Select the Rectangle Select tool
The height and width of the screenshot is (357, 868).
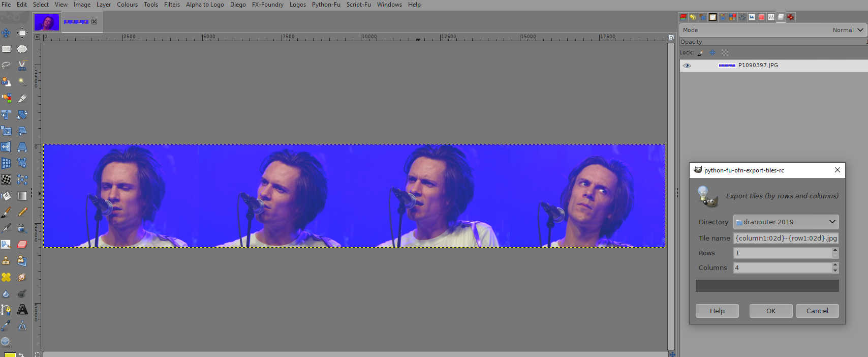coord(6,49)
